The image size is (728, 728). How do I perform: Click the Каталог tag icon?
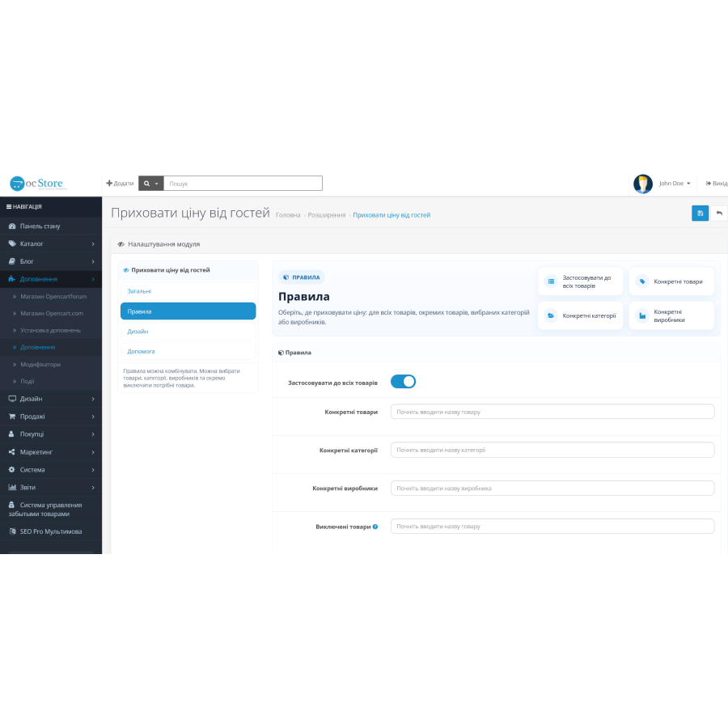[x=12, y=243]
